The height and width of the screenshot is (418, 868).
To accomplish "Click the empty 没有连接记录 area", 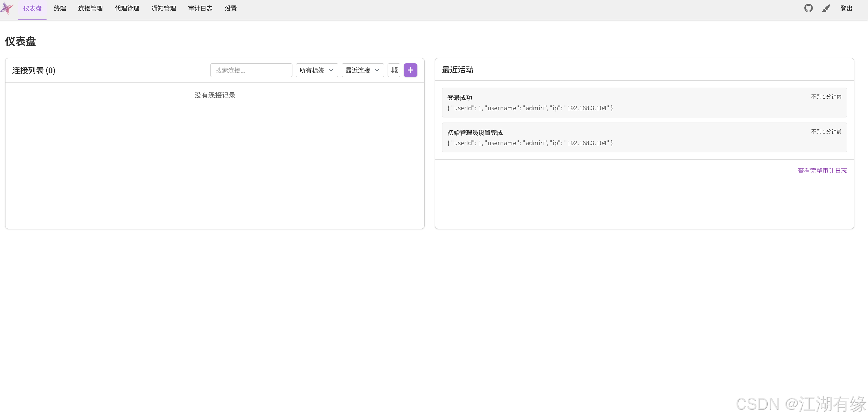I will pyautogui.click(x=214, y=95).
